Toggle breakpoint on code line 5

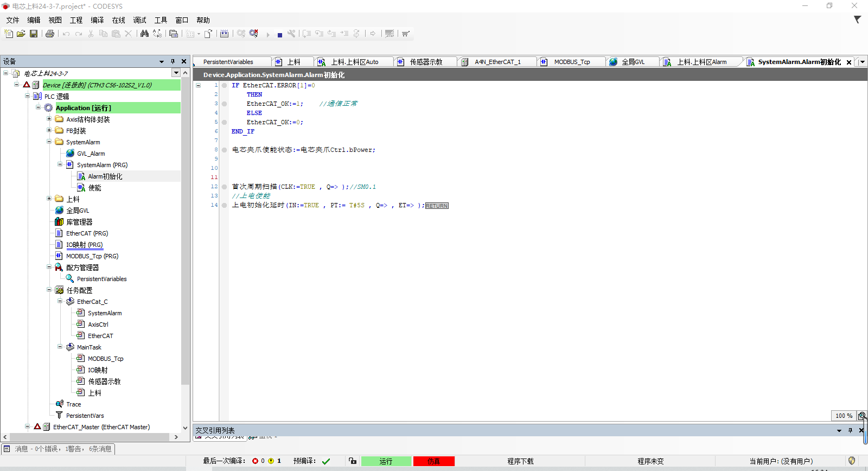point(224,122)
